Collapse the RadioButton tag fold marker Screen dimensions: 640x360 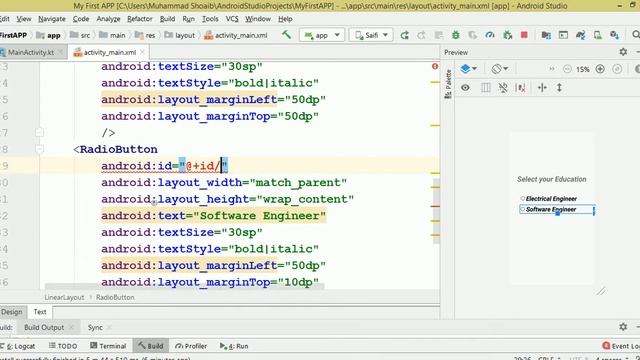(39, 149)
